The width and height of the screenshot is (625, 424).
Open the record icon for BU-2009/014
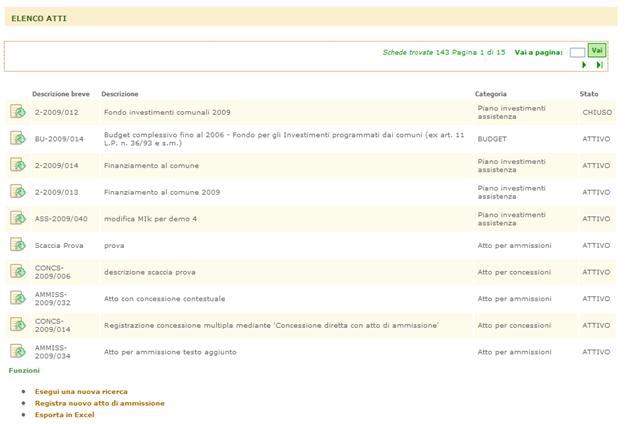pos(18,138)
